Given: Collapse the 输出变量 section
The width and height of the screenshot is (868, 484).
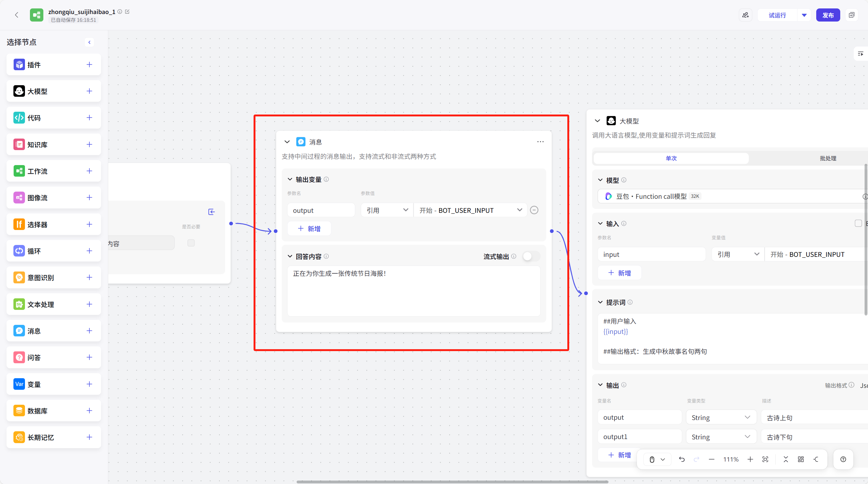Looking at the screenshot, I should (290, 179).
